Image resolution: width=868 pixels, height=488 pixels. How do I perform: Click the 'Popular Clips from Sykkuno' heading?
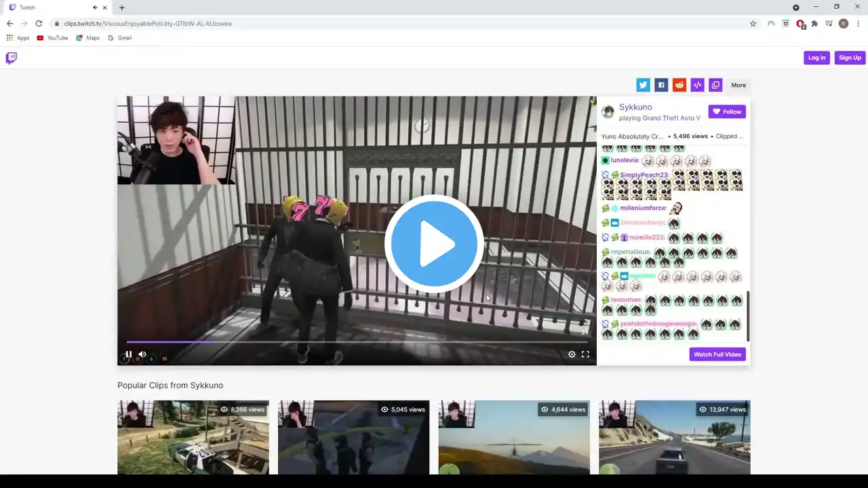point(170,386)
